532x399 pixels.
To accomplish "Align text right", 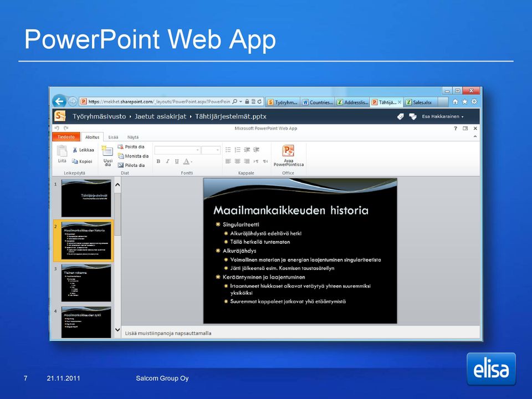I will pos(247,161).
